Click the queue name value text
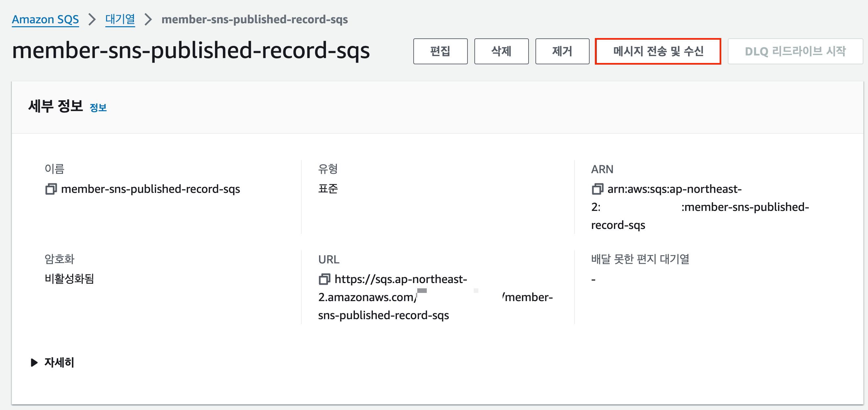Image resolution: width=868 pixels, height=410 pixels. coord(150,189)
